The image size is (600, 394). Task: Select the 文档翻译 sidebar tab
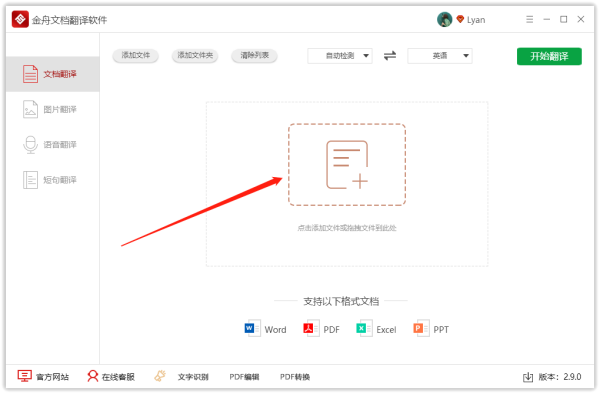point(52,74)
